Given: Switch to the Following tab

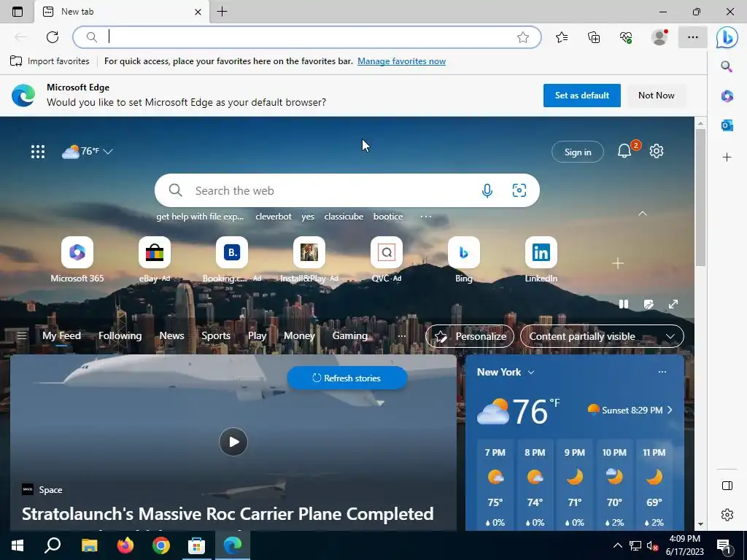Looking at the screenshot, I should click(120, 335).
